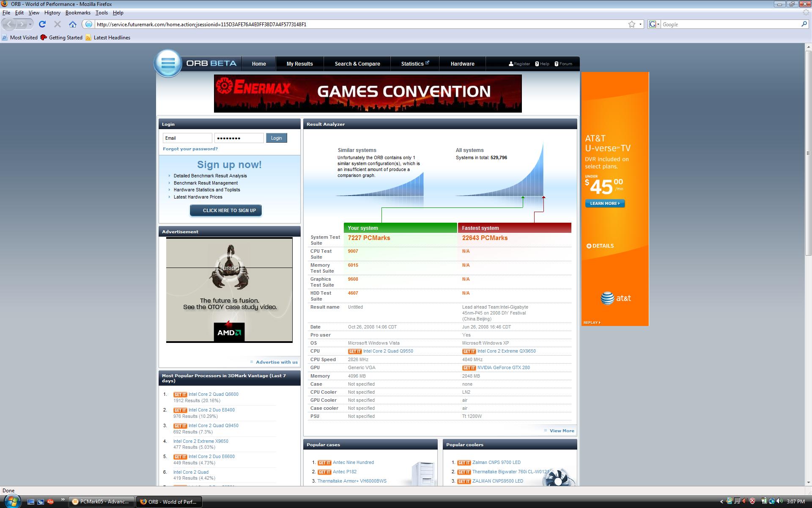Click the CLICK HERE TO SIGN UP button
812x508 pixels.
click(225, 210)
